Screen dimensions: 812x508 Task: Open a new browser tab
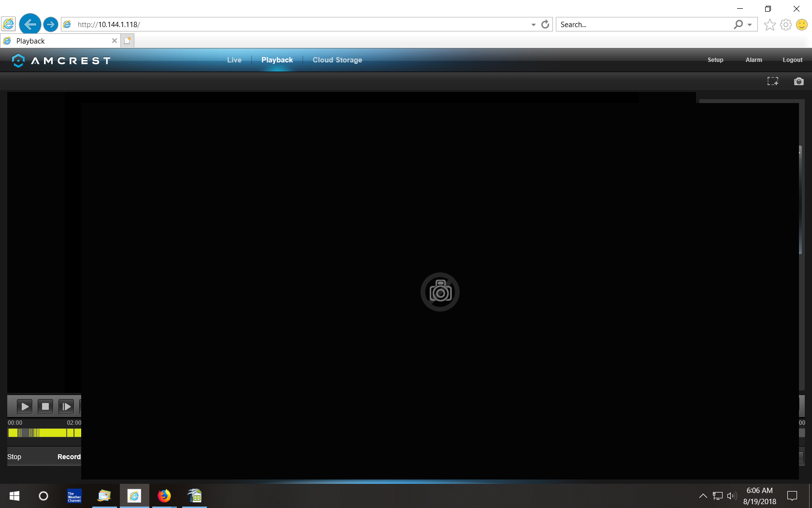(x=127, y=41)
